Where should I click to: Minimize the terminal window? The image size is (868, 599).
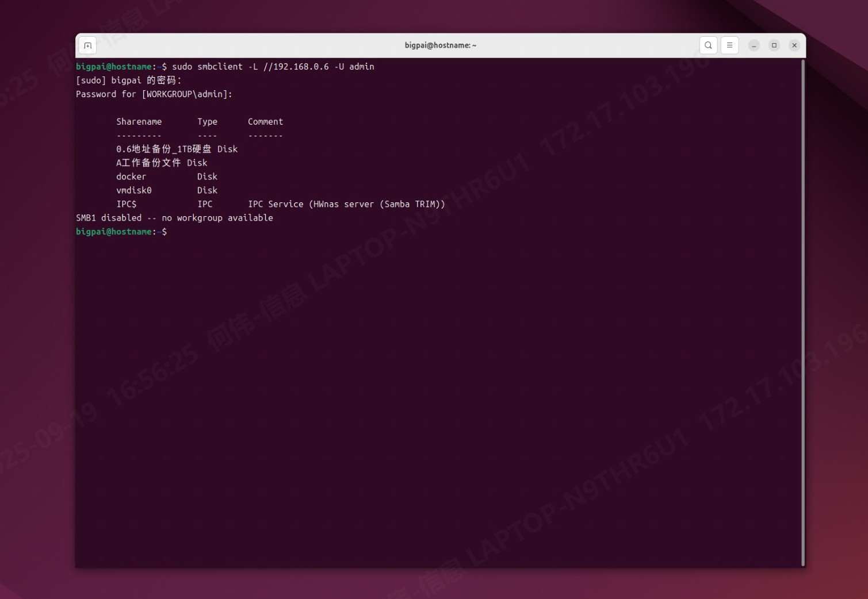point(754,45)
